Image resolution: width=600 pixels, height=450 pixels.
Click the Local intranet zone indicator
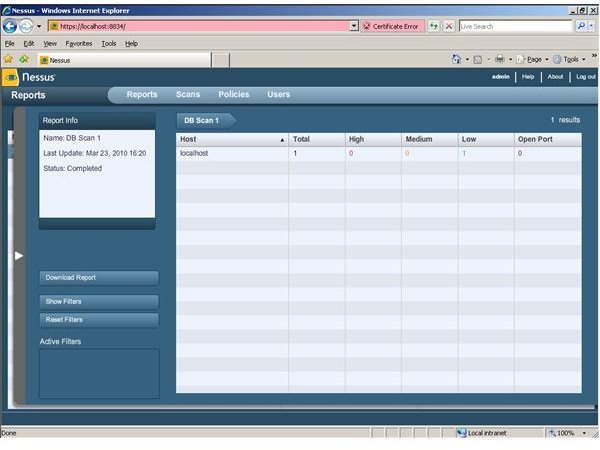click(x=482, y=433)
